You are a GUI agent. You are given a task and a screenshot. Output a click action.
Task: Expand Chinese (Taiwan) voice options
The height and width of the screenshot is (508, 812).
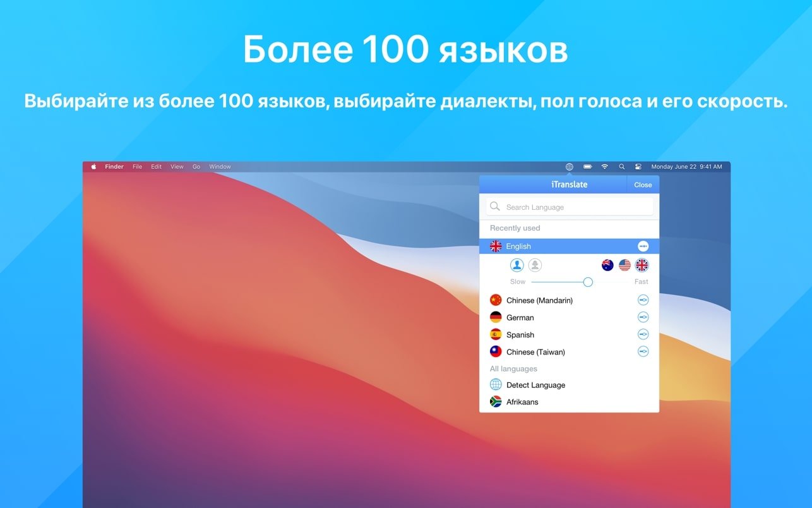point(643,351)
